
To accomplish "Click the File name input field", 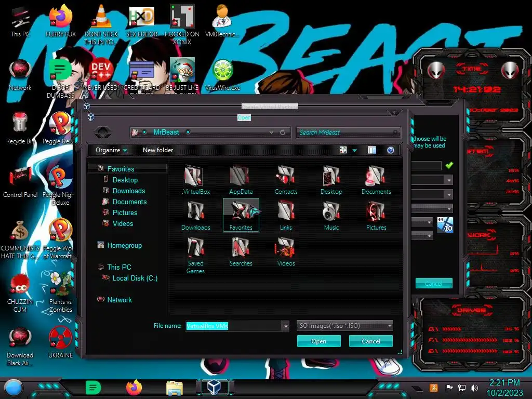I will click(234, 326).
